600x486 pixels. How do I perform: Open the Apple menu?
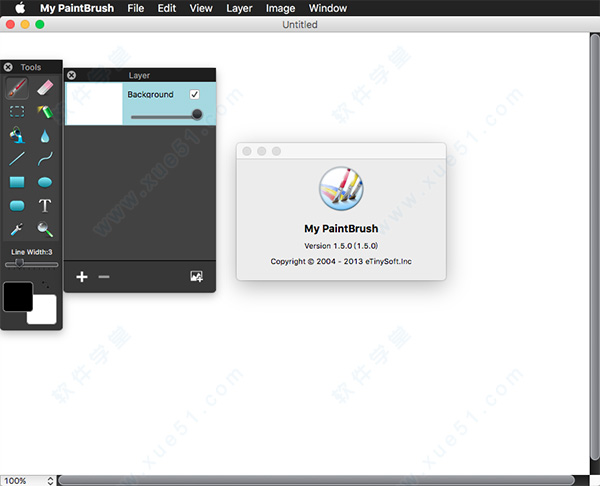[x=20, y=8]
